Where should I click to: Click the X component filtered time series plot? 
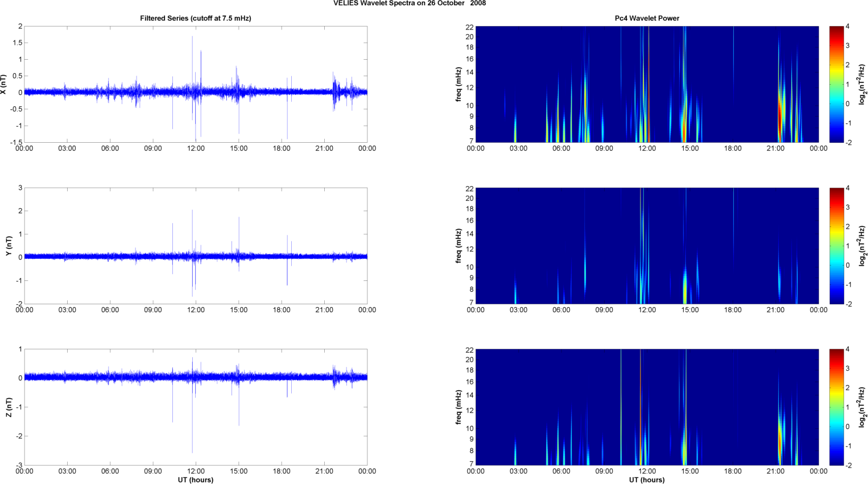[x=195, y=84]
